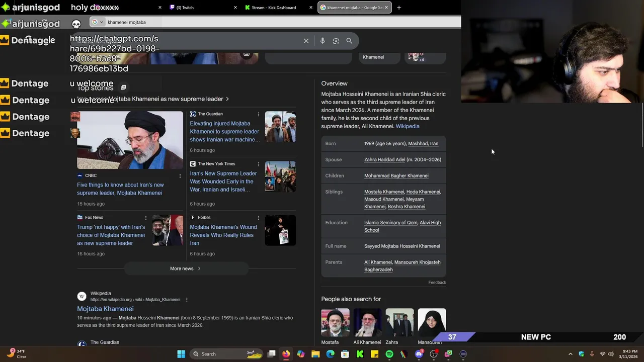Open Wi-Fi network settings in tray
Viewport: 644px width, 362px height.
pos(602,354)
